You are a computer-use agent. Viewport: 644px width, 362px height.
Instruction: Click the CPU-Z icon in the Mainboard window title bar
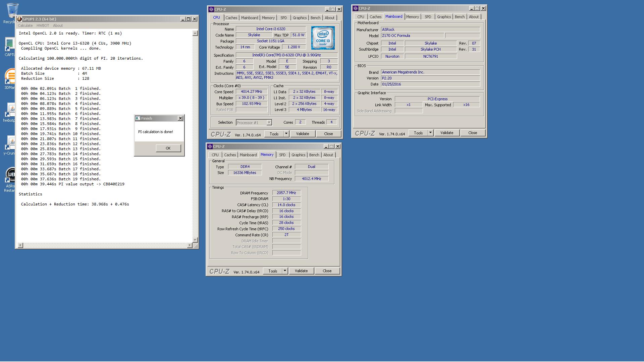coord(355,8)
